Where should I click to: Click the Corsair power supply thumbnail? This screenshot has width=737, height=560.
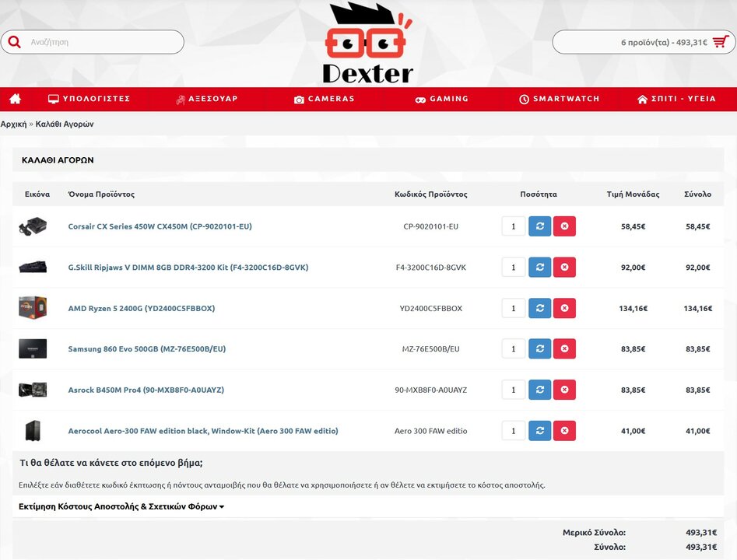point(33,226)
